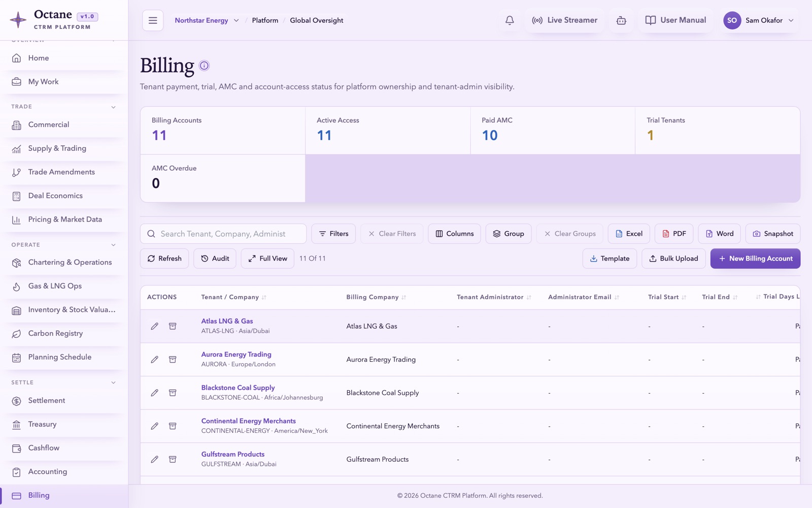The width and height of the screenshot is (812, 508).
Task: Edit the Atlas LNG & Gas row
Action: coord(155,326)
